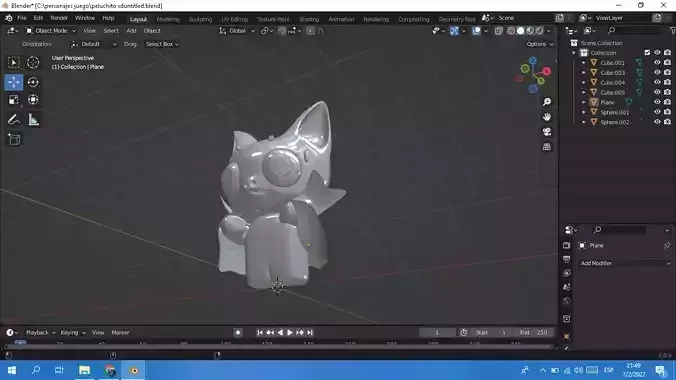The width and height of the screenshot is (676, 380).
Task: Open File Explorer from the taskbar
Action: point(84,370)
